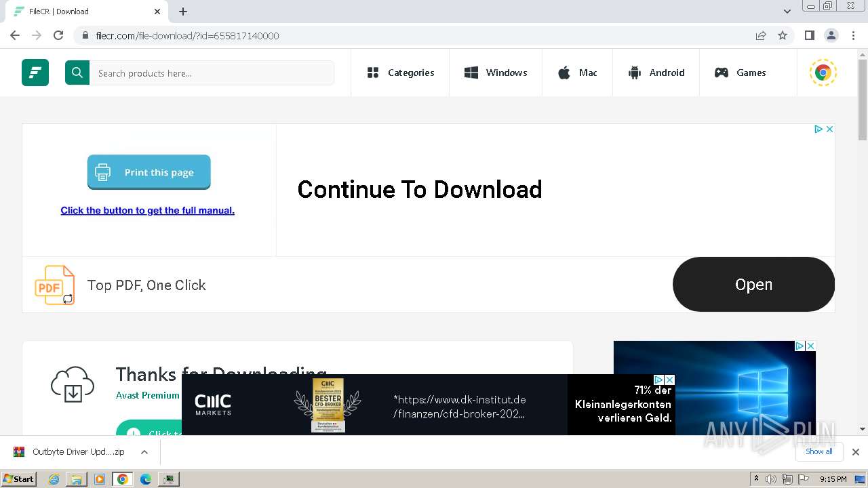Open AdChoices info on top banner
Screen dimensions: 868x488
(x=818, y=129)
